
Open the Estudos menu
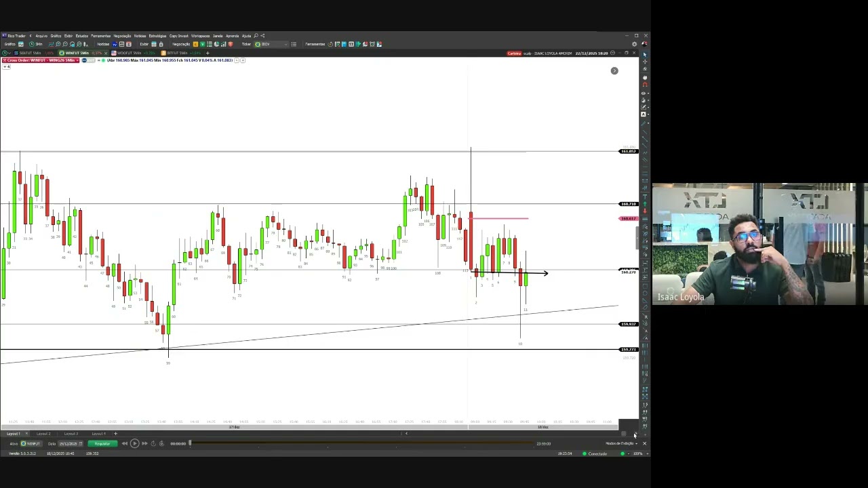click(x=82, y=36)
